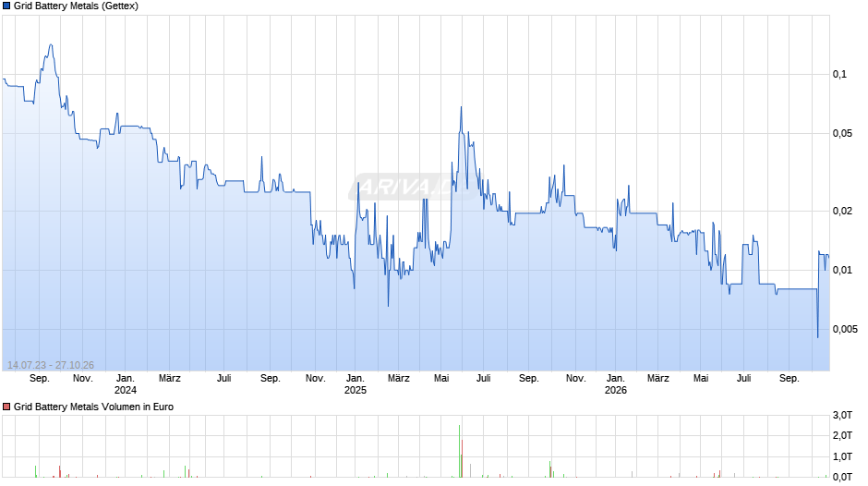
Task: Click the 'Grid Battery Metals (Gettex)' title
Action: 76,6
